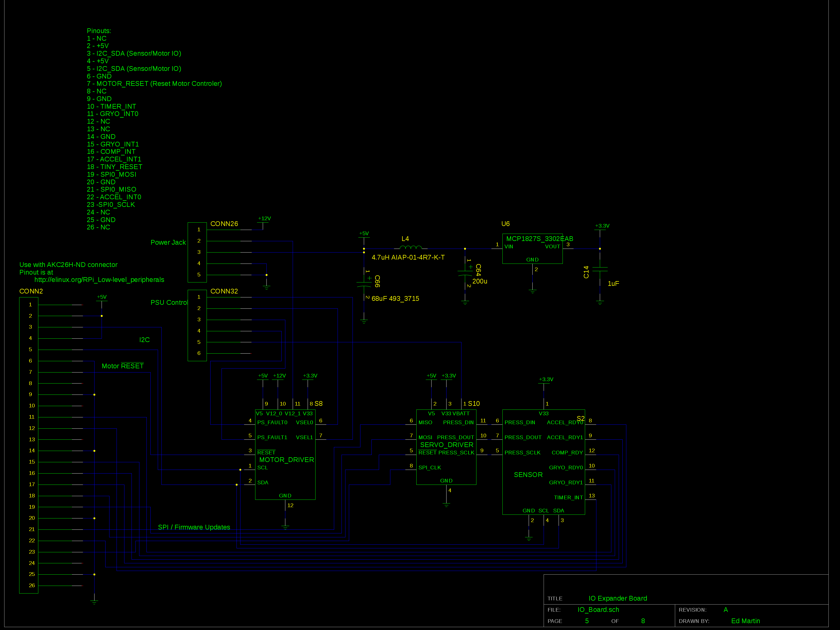Click the '10 - TIMER_INT' pinout line
The image size is (840, 630).
click(x=111, y=106)
